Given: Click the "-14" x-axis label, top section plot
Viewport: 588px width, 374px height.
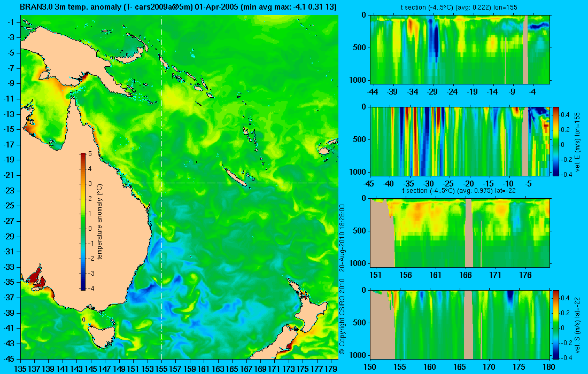Looking at the screenshot, I should pos(492,91).
